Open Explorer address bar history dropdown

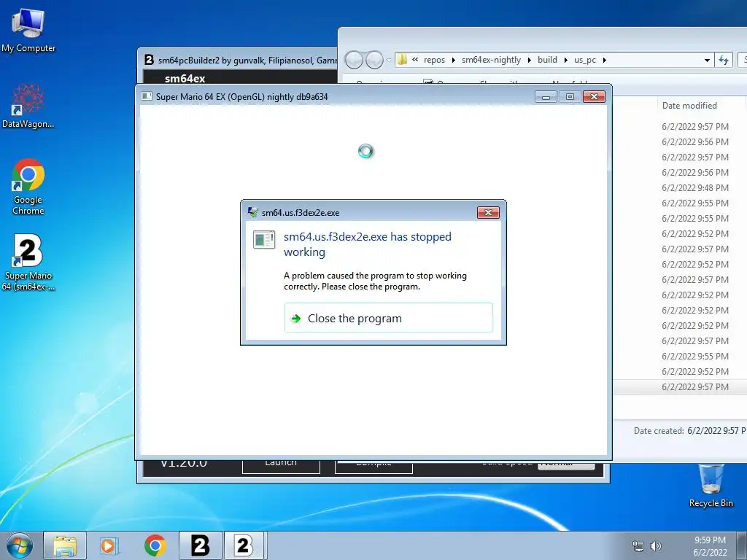point(707,60)
